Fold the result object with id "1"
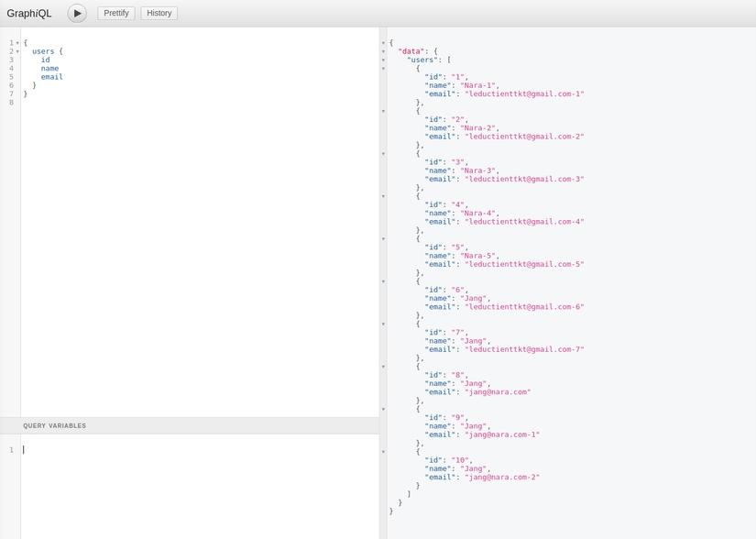The image size is (756, 539). [383, 69]
